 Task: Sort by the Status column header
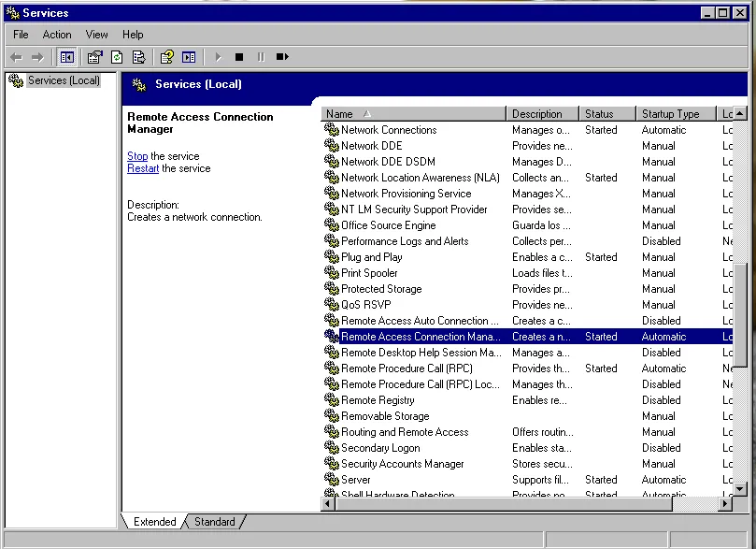(607, 114)
